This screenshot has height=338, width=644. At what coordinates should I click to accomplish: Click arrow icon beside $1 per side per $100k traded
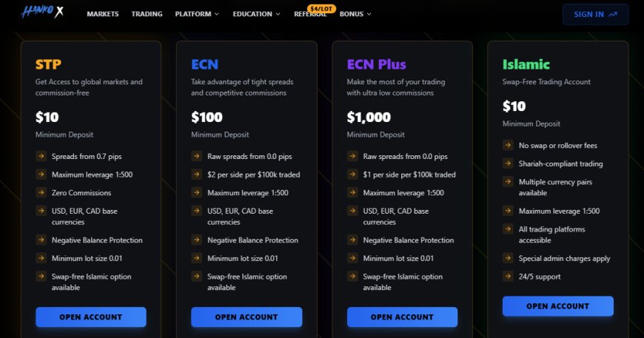point(352,175)
